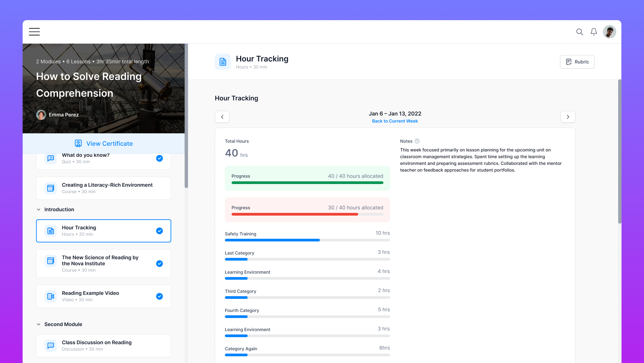This screenshot has height=363, width=644.
Task: Open the Rubric button
Action: click(x=577, y=62)
